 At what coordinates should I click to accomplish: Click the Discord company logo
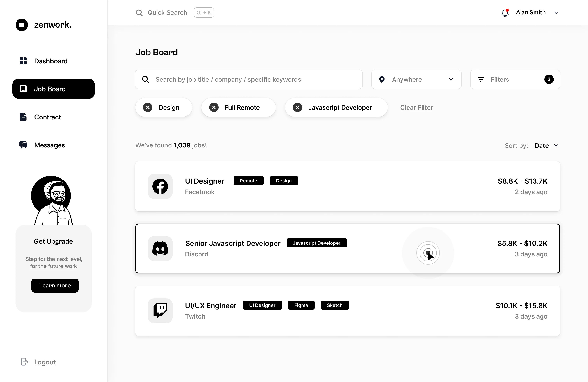pyautogui.click(x=160, y=249)
